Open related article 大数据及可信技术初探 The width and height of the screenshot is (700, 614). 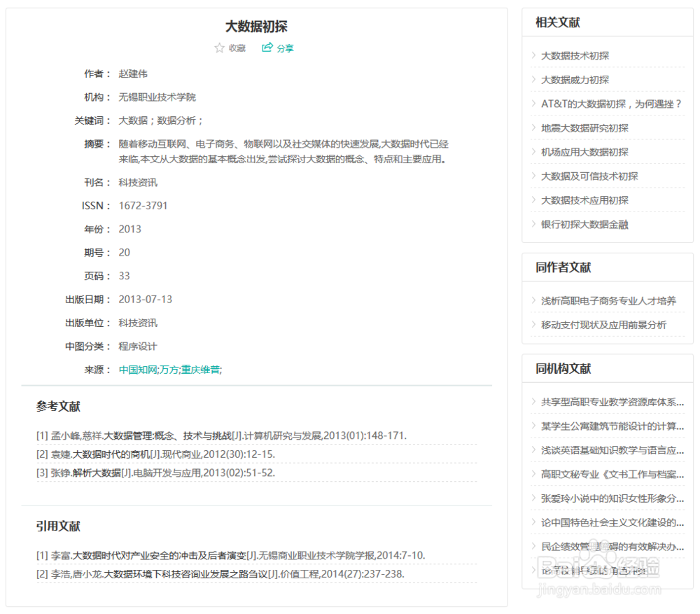pyautogui.click(x=589, y=176)
